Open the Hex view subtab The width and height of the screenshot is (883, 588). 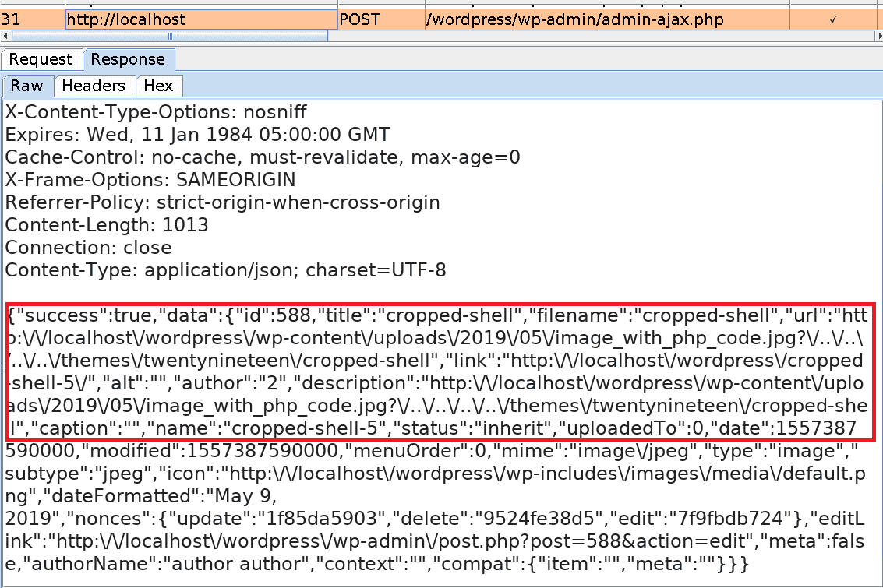pyautogui.click(x=159, y=86)
